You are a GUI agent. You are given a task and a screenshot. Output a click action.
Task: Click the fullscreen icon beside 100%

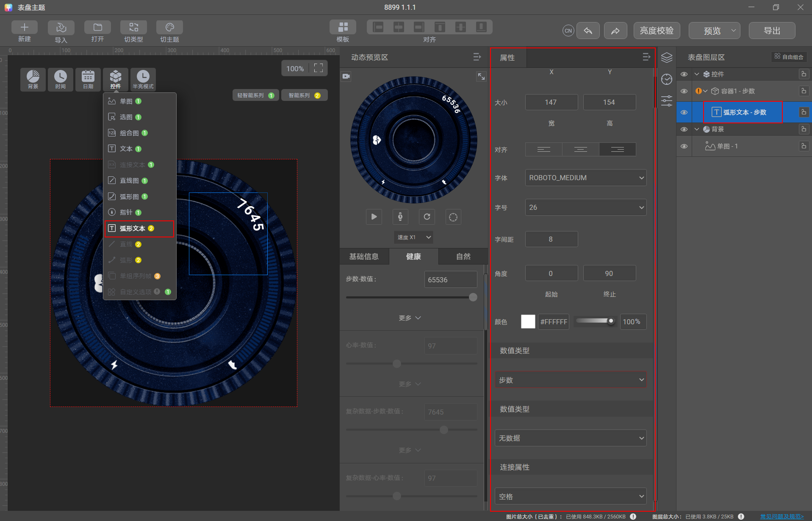[x=319, y=68]
